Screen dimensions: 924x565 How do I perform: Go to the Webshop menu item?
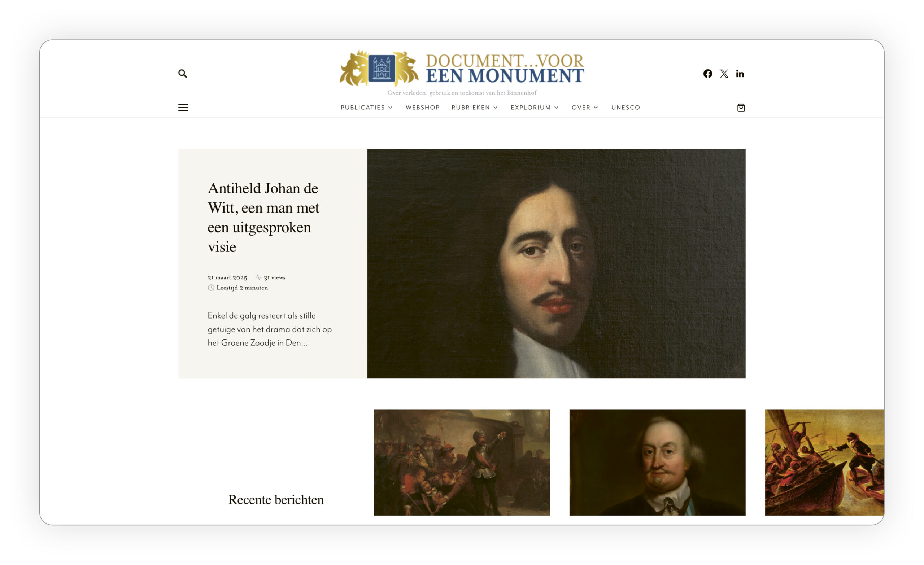point(423,108)
